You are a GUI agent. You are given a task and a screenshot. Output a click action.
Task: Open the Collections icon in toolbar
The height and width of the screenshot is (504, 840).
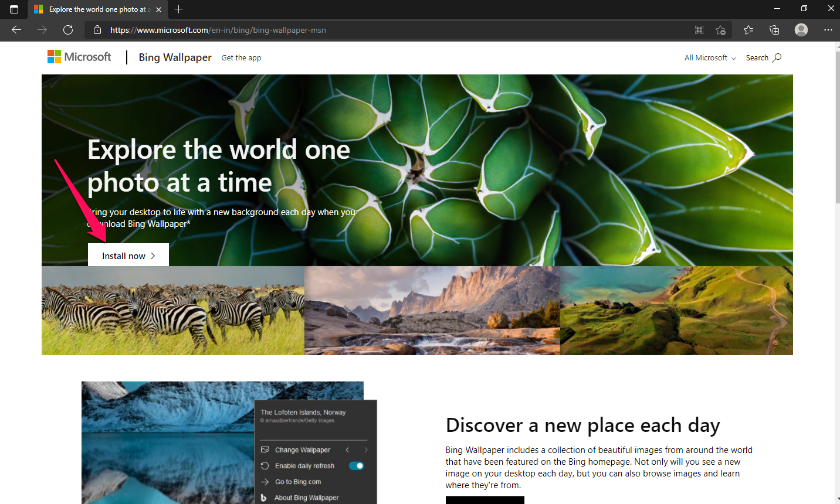pyautogui.click(x=774, y=30)
